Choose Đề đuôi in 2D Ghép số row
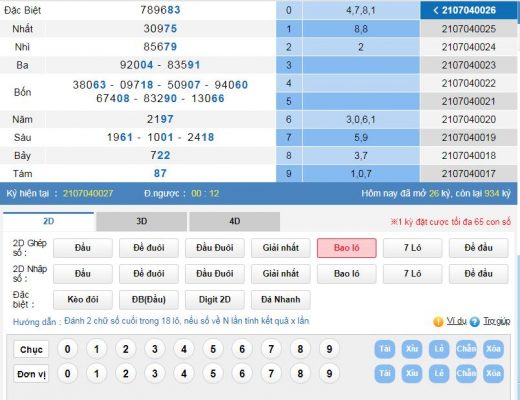 [149, 248]
